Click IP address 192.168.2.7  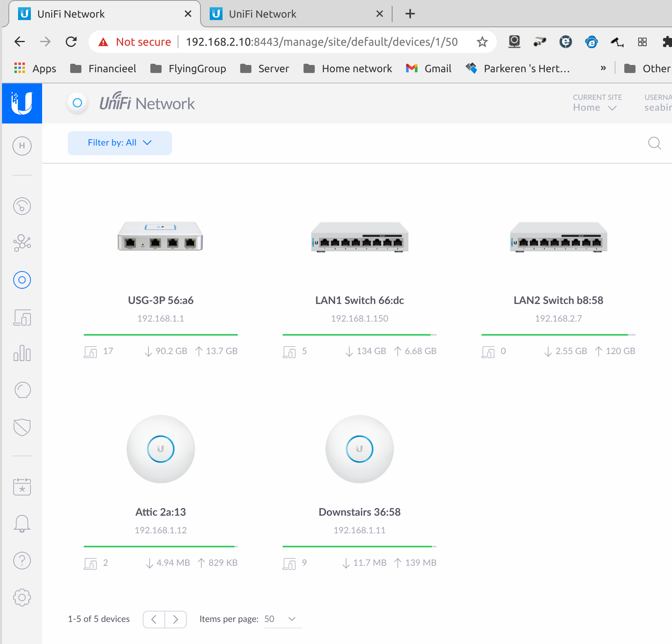click(559, 318)
